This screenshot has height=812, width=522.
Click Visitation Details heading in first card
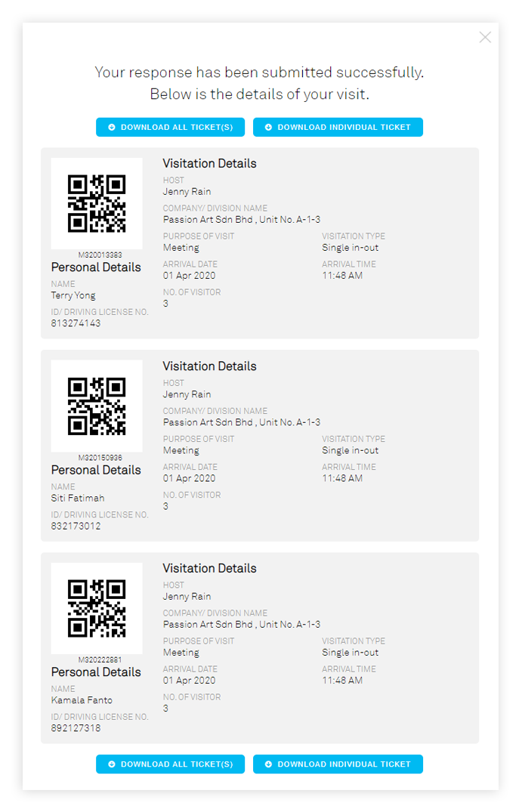(x=210, y=164)
